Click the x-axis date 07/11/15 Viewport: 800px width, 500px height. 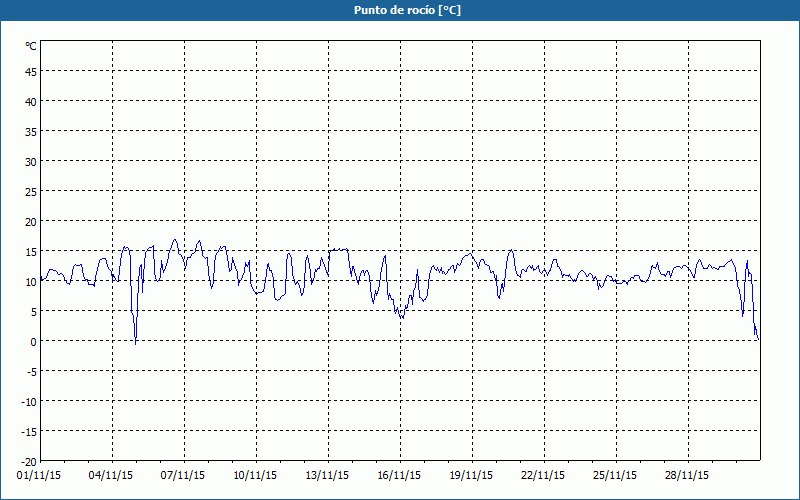183,476
